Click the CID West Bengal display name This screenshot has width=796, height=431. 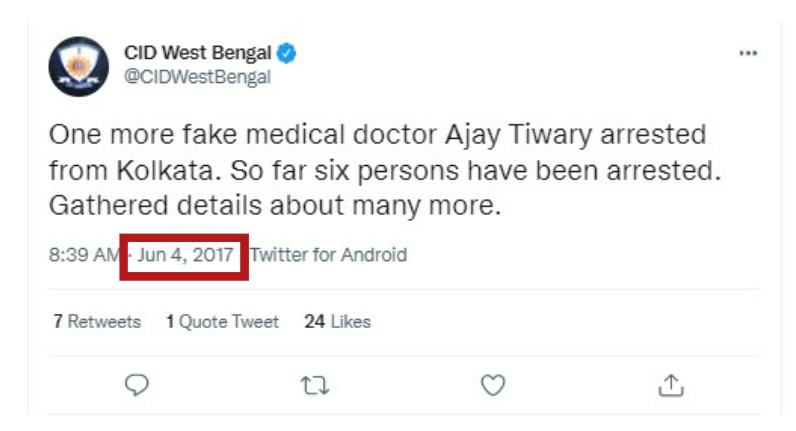pos(198,53)
